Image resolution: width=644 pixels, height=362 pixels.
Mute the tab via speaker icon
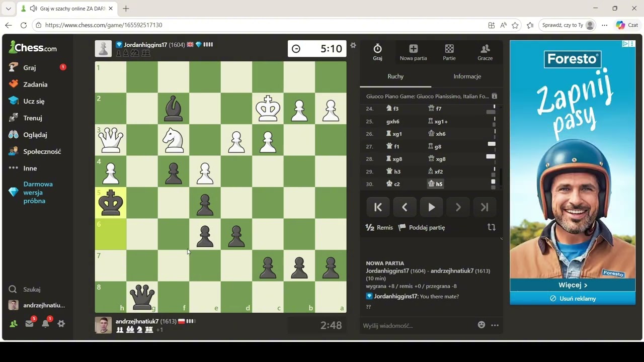point(34,9)
